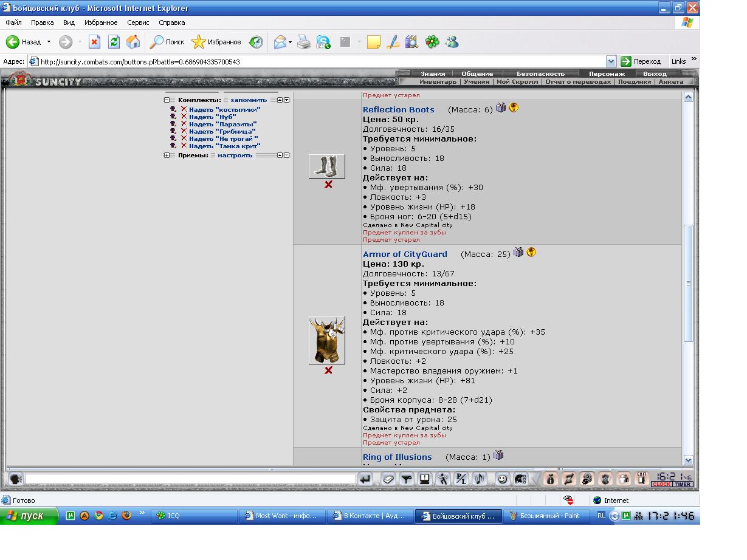This screenshot has width=747, height=560.
Task: Open the address bar dropdown arrow
Action: click(611, 61)
